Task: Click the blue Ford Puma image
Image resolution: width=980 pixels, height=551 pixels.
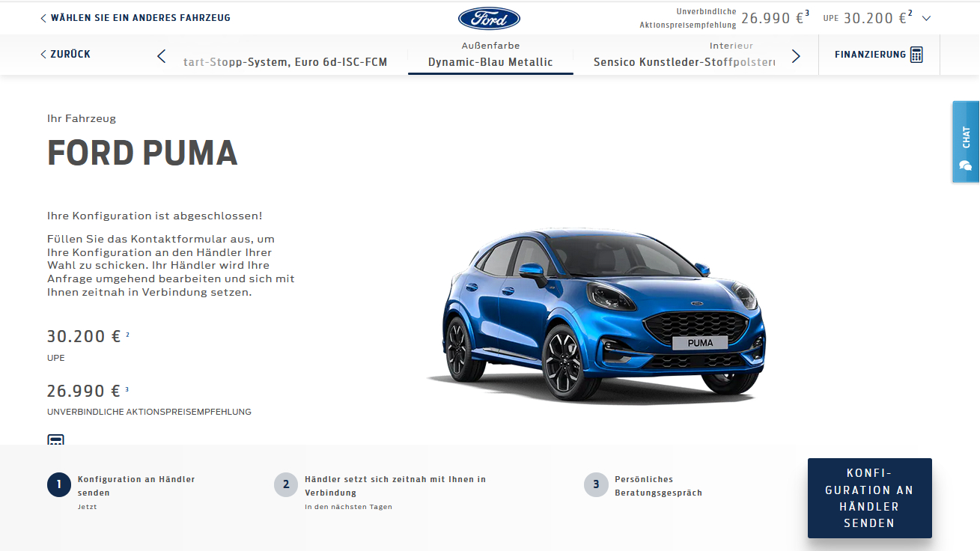Action: pos(596,314)
